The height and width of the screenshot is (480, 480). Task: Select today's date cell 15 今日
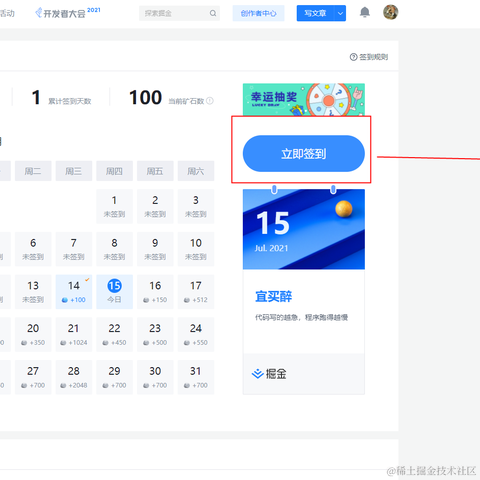point(114,292)
